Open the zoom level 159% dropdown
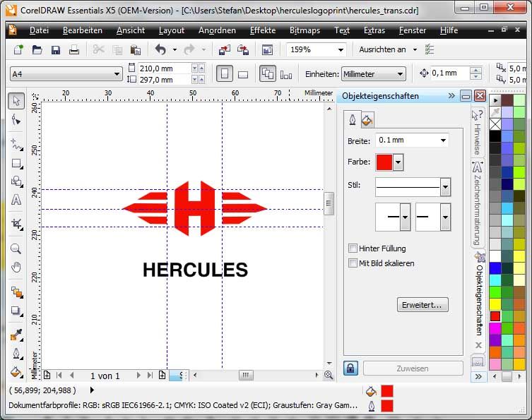Image resolution: width=532 pixels, height=420 pixels. coord(341,50)
